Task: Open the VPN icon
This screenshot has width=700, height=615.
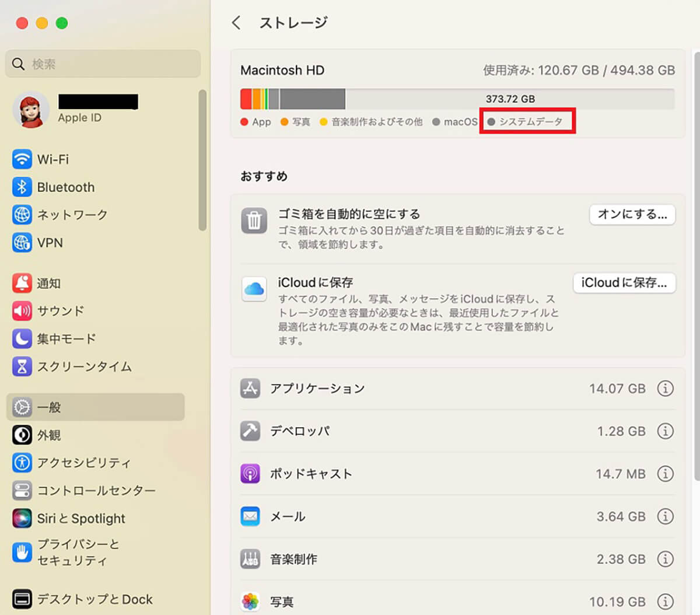Action: point(22,242)
